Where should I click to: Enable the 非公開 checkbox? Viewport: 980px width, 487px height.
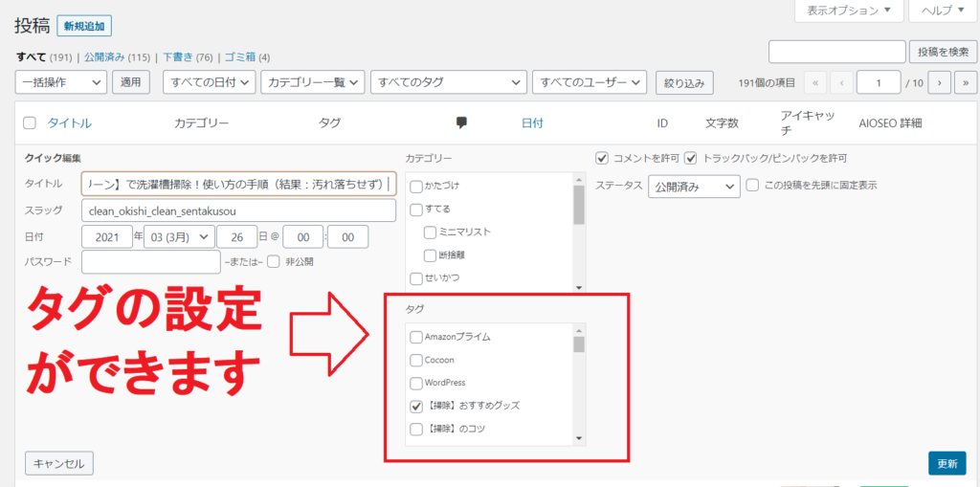pyautogui.click(x=274, y=261)
